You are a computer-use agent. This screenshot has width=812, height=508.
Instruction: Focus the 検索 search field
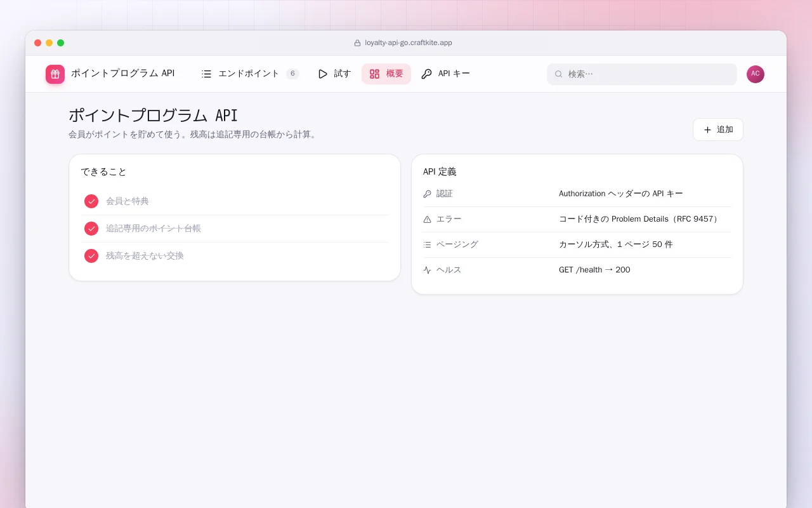(x=642, y=74)
